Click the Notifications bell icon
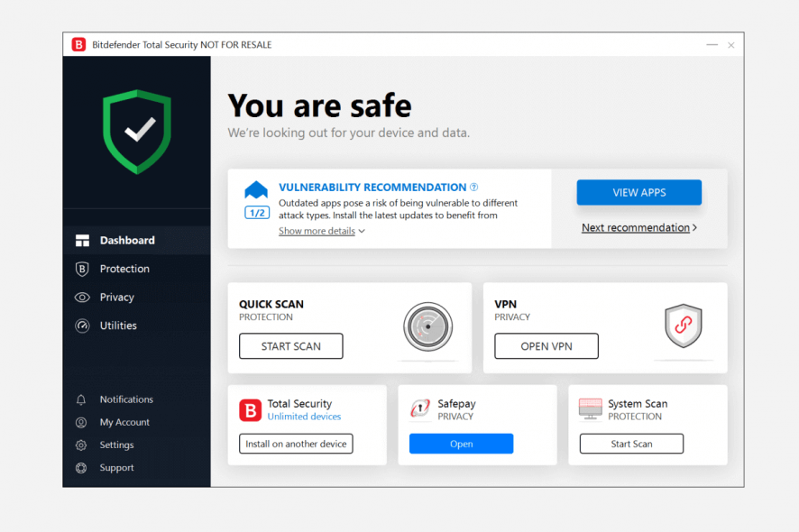 pos(81,399)
